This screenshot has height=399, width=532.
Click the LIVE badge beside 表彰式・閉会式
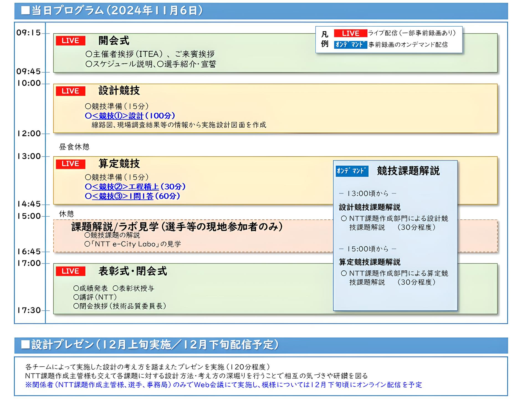pyautogui.click(x=70, y=271)
